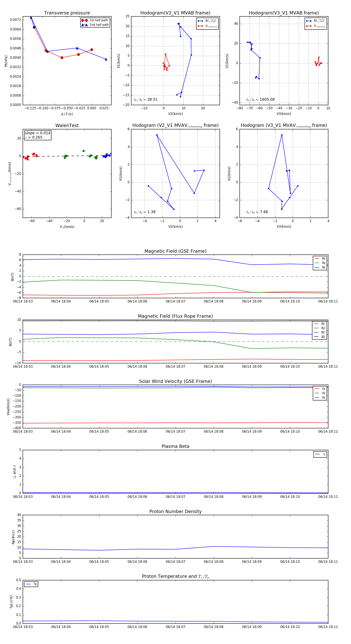
Task: Select the "Bz" legend entry in GSE panel
Action: coord(320,267)
